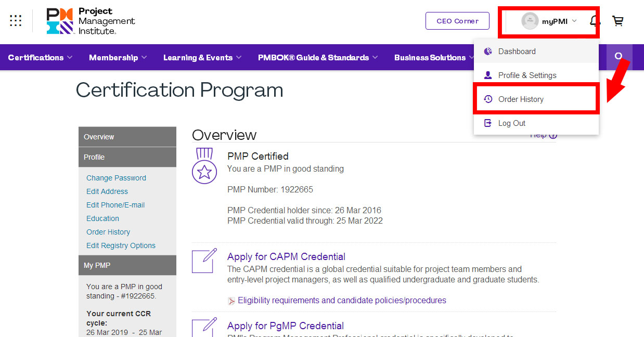The image size is (644, 337).
Task: Click the PMP Certified heading text
Action: pyautogui.click(x=258, y=156)
